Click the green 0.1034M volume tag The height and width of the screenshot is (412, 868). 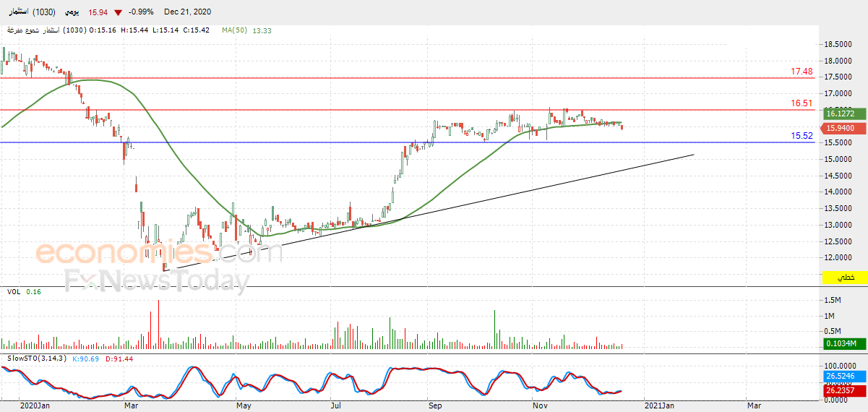tap(845, 343)
